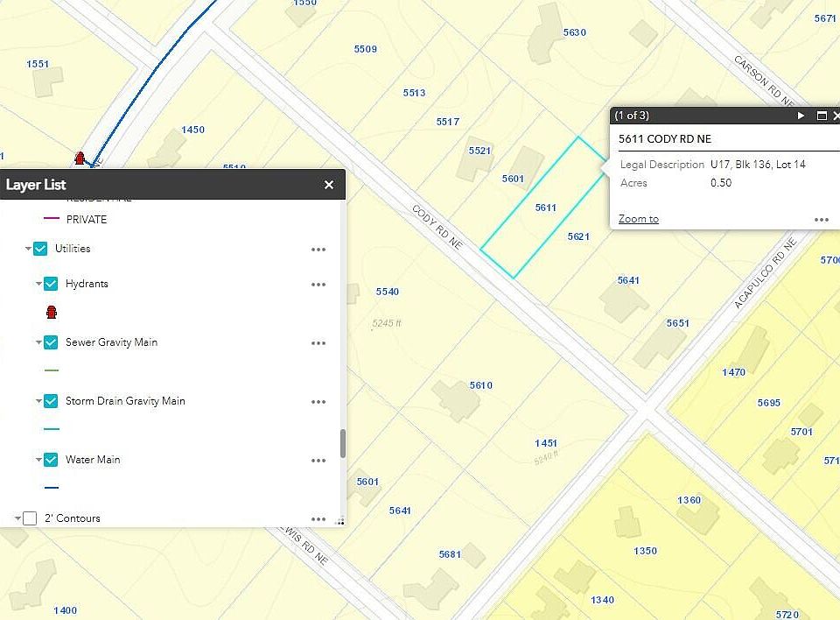The height and width of the screenshot is (620, 840).
Task: Select parcel labeled 5517
Action: pos(447,122)
